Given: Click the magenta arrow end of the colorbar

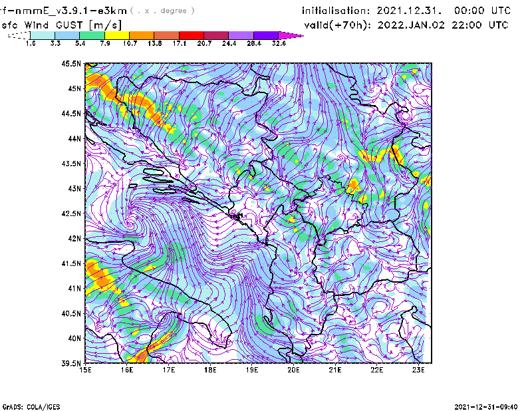Looking at the screenshot, I should 291,35.
